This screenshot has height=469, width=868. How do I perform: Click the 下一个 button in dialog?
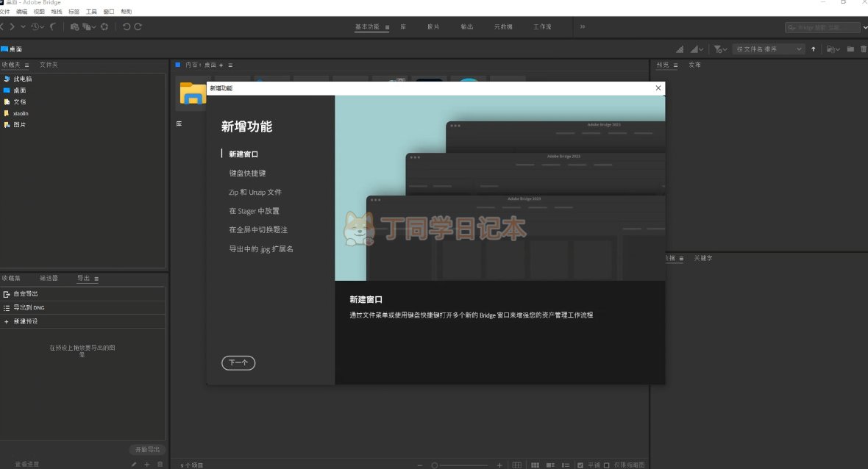coord(238,362)
